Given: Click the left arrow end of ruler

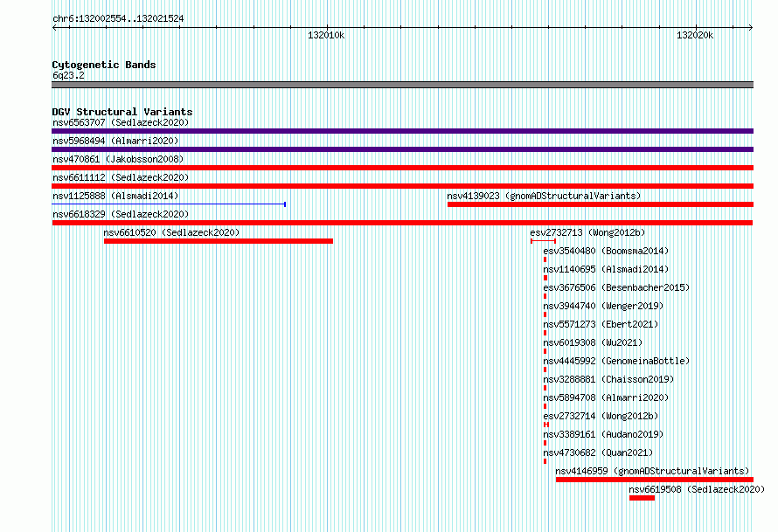Looking at the screenshot, I should point(54,28).
